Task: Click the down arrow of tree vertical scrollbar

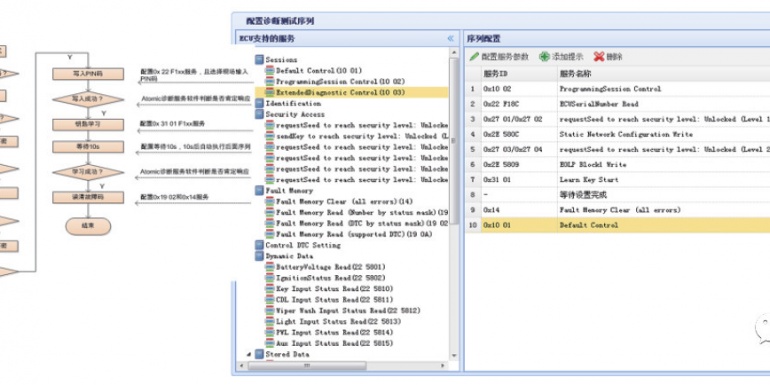Action: [454, 356]
